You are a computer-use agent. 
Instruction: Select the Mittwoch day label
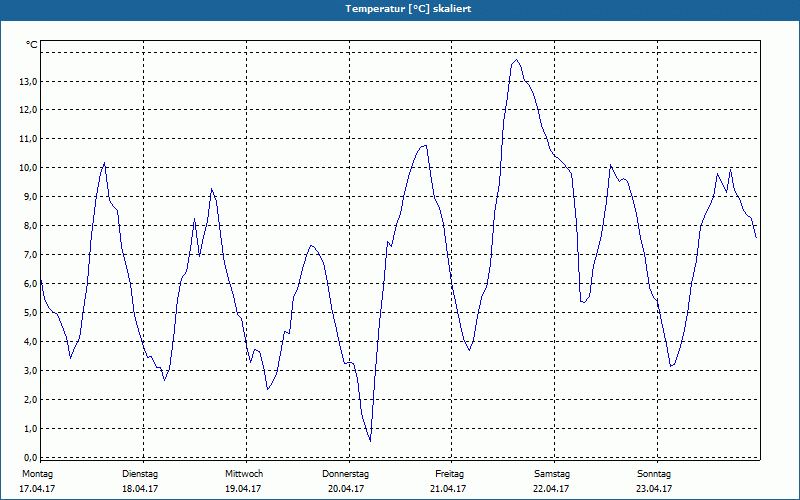(x=244, y=474)
